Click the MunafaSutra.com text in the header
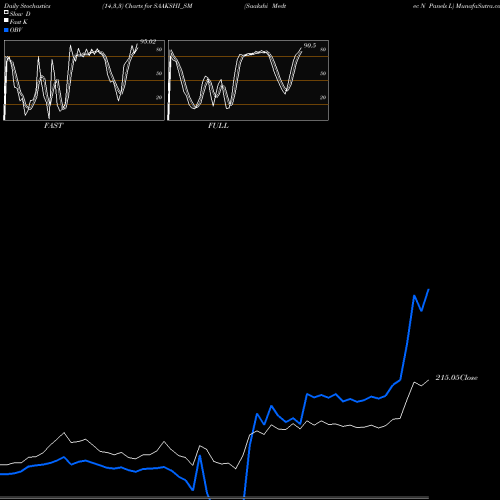This screenshot has width=500, height=500. 477,6
